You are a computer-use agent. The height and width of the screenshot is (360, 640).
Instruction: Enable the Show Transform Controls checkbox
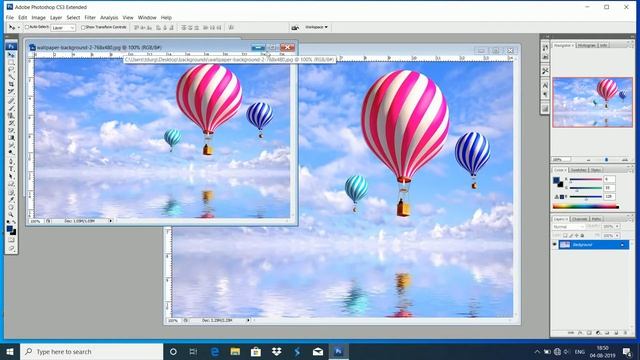tap(83, 27)
